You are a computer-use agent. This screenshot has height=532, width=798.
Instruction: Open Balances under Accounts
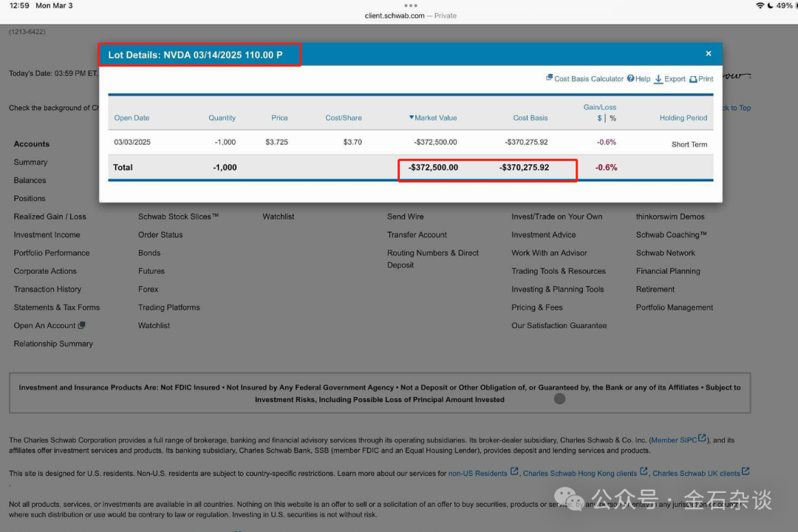tap(30, 180)
